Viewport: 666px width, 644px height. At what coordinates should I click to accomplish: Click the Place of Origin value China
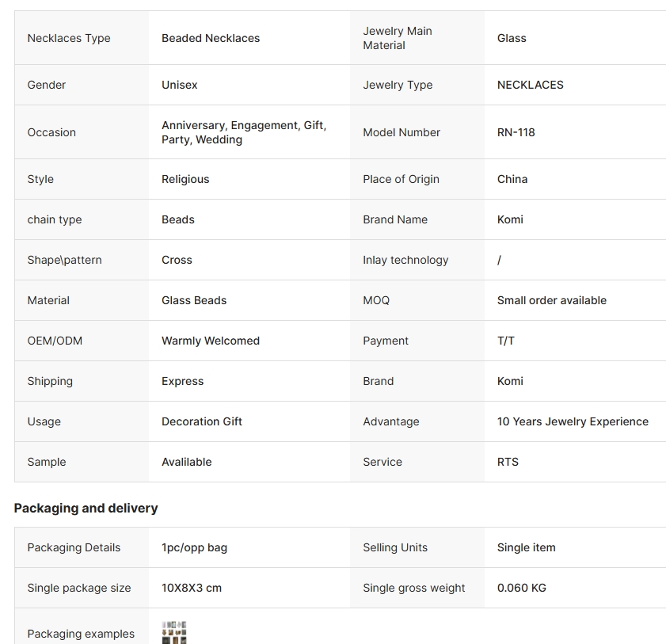512,179
